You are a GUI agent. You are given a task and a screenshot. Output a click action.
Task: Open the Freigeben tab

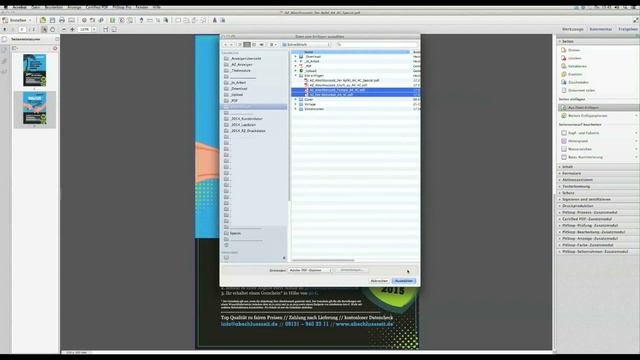coord(628,29)
